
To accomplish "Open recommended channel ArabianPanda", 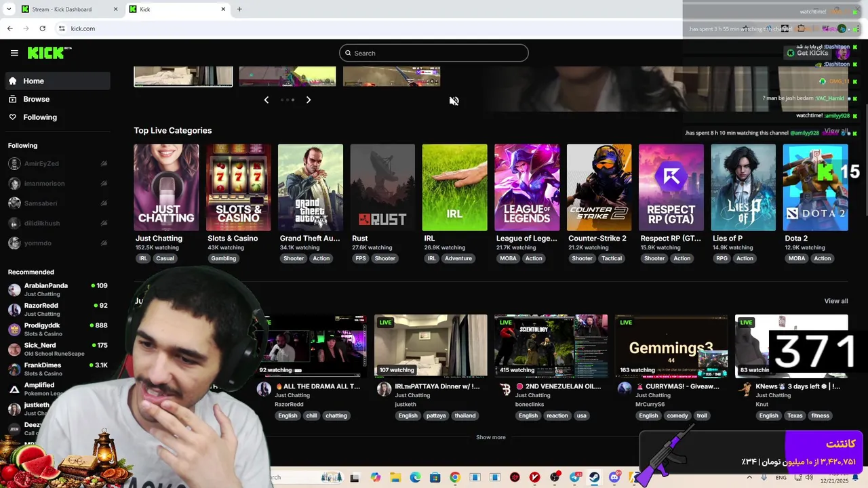I will [x=58, y=290].
